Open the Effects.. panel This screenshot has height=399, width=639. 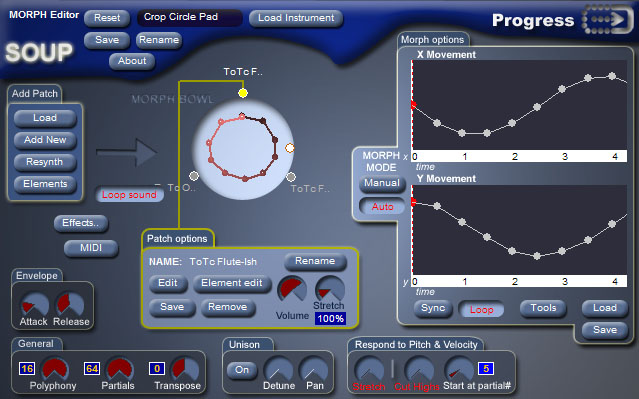pyautogui.click(x=81, y=223)
